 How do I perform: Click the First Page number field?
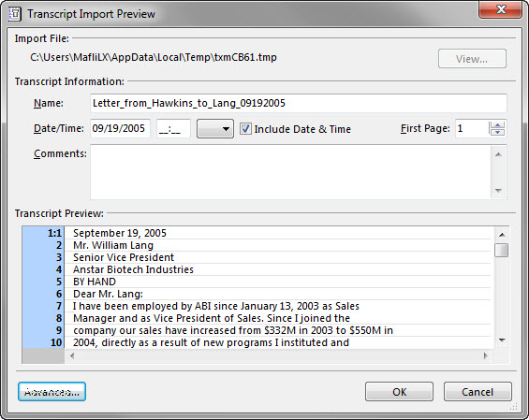point(472,128)
